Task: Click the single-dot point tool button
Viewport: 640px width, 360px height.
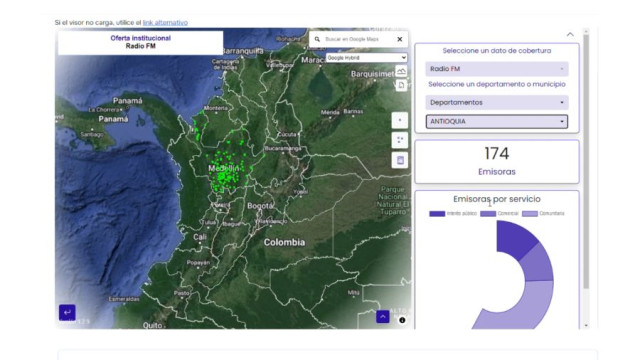Action: (x=400, y=120)
